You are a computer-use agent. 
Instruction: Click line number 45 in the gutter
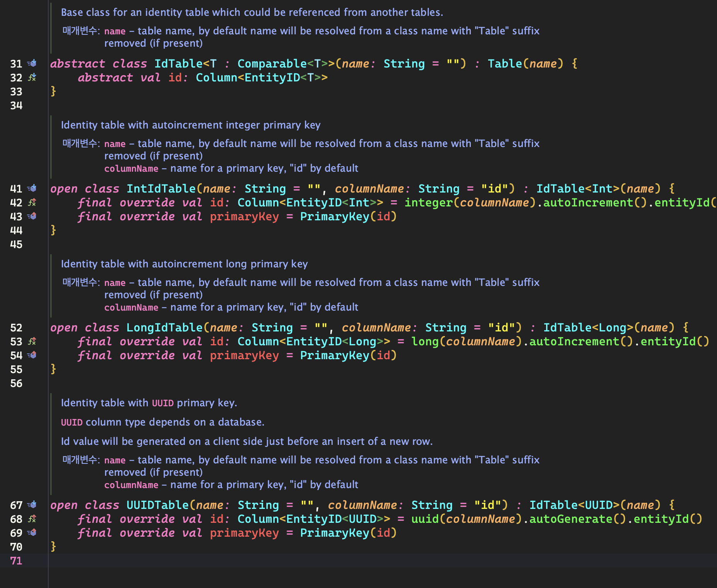tap(16, 244)
